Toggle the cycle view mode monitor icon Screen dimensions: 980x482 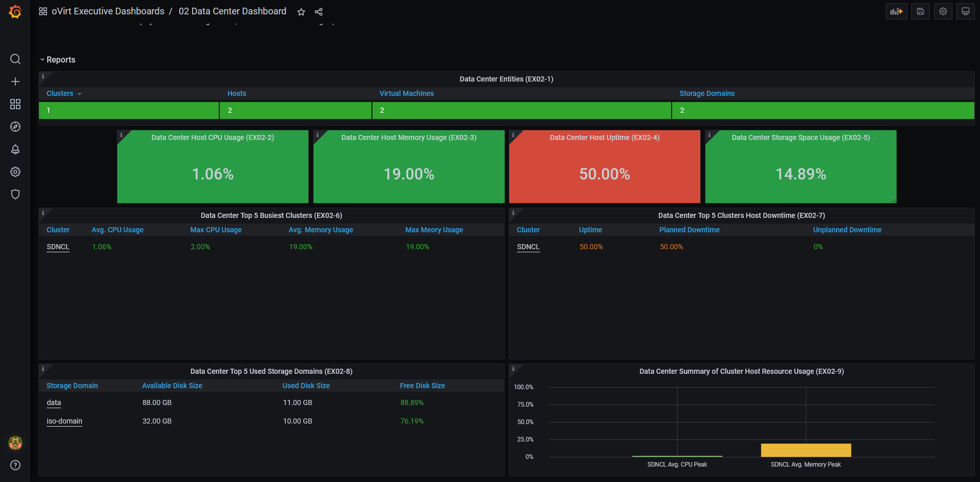(966, 11)
